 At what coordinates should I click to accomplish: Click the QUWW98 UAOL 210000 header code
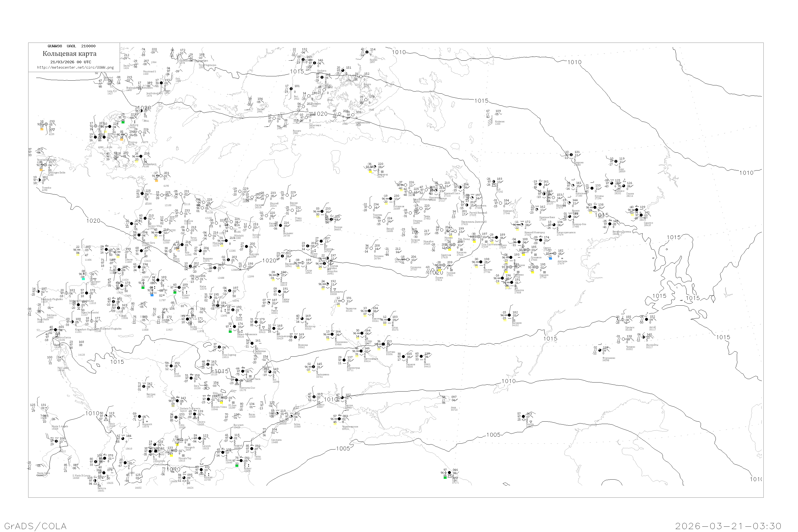click(72, 46)
